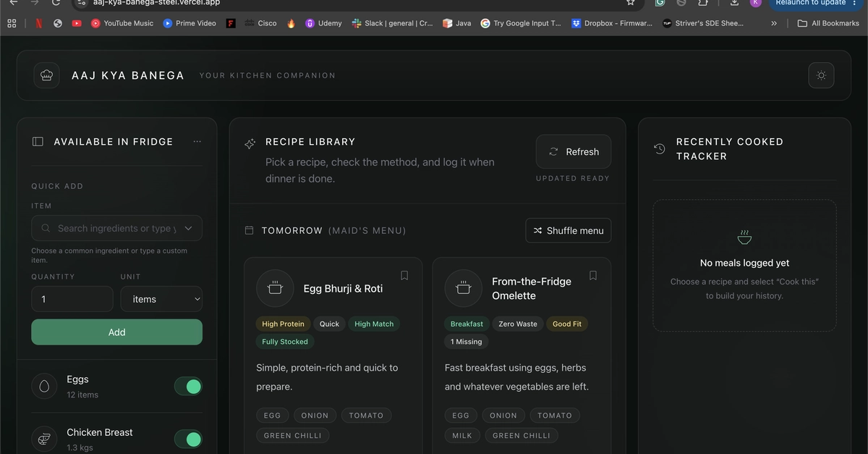
Task: Open the fire icon bookmark
Action: (x=291, y=23)
